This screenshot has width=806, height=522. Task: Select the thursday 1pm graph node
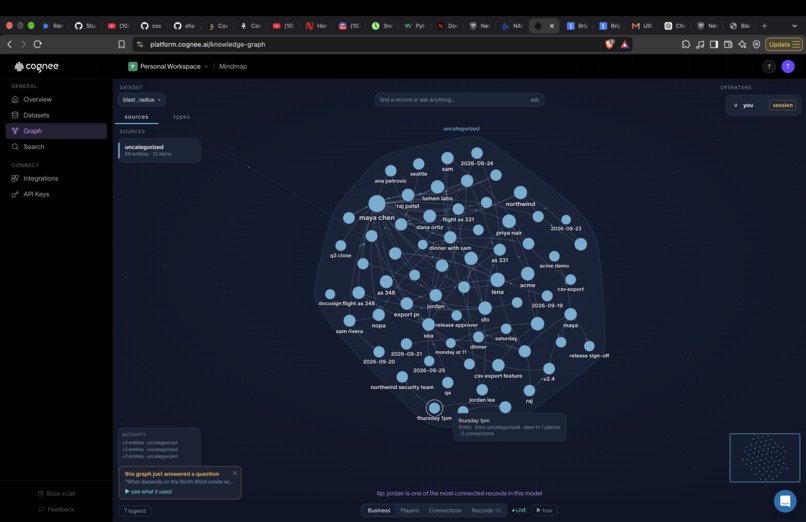point(434,408)
